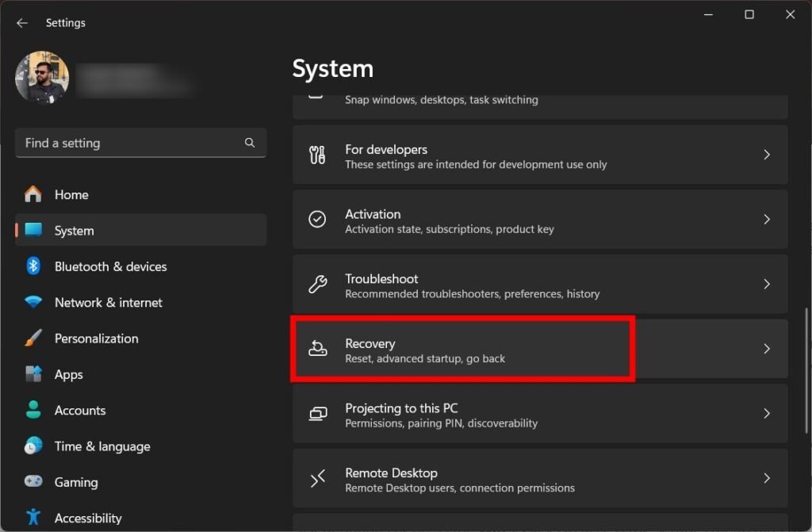Click the Projecting to this PC icon
Screen dimensions: 812x532
[318, 413]
